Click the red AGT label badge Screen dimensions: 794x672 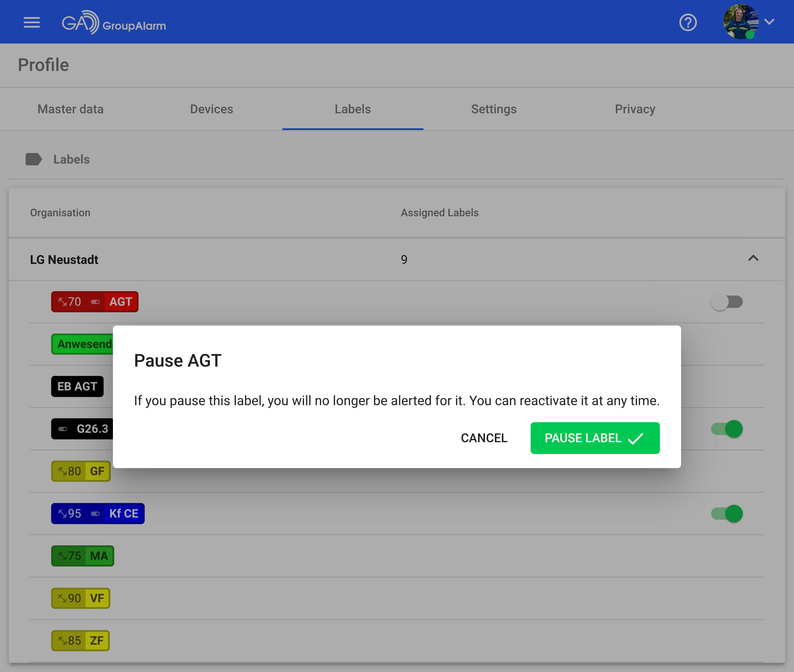[x=94, y=302]
